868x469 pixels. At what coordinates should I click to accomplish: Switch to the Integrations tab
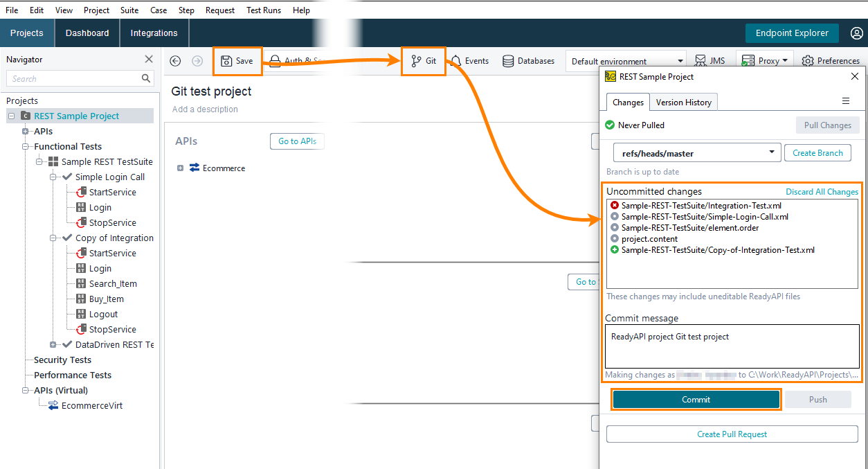click(154, 33)
